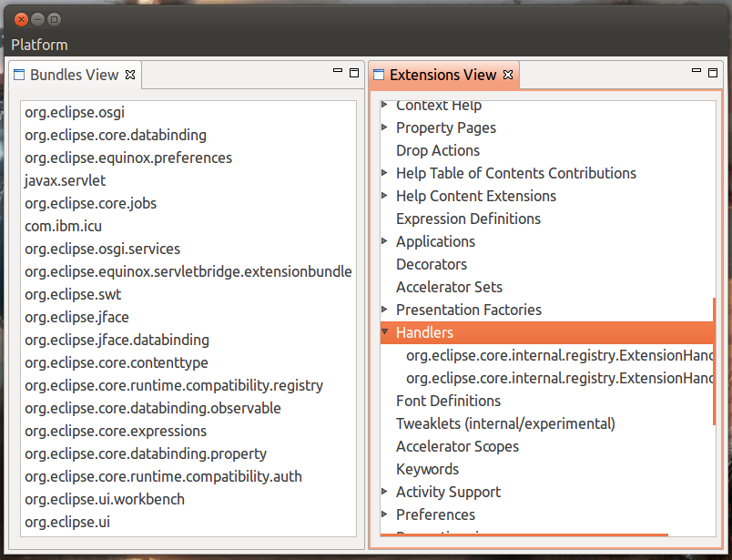Select Accelerator Sets in Extensions View
Viewport: 732px width, 560px height.
449,287
